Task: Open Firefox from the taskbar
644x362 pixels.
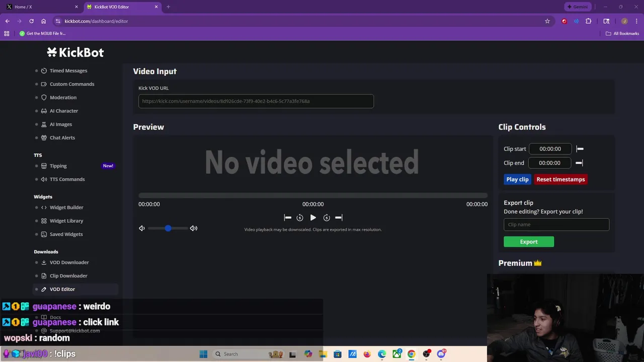Action: click(367, 354)
